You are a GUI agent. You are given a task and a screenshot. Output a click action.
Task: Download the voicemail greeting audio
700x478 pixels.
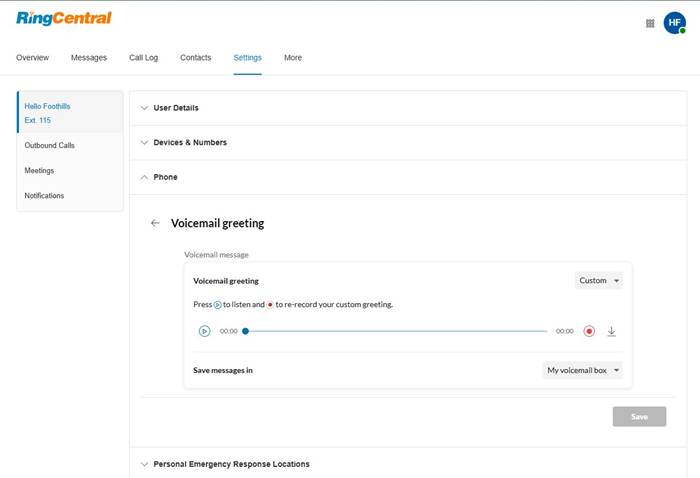[612, 331]
